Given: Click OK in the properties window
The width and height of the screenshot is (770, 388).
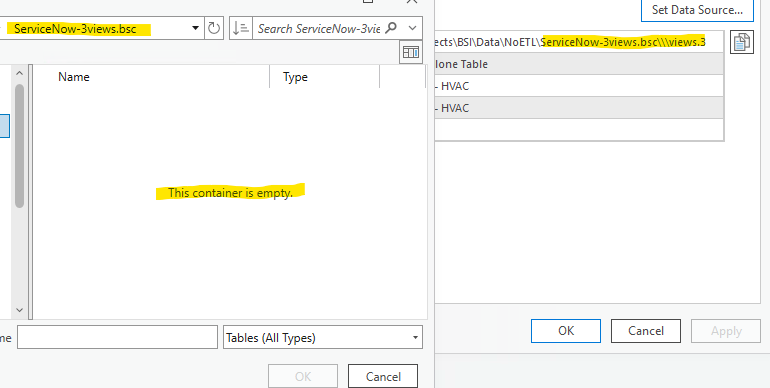Looking at the screenshot, I should (566, 331).
